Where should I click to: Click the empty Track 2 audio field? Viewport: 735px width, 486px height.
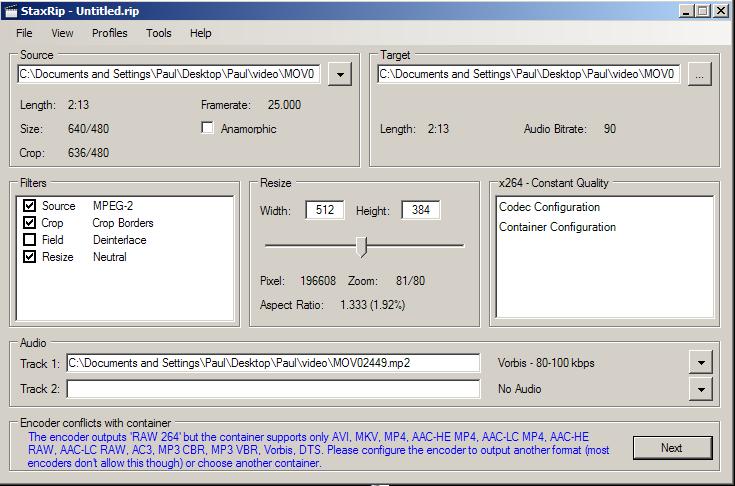coord(273,389)
